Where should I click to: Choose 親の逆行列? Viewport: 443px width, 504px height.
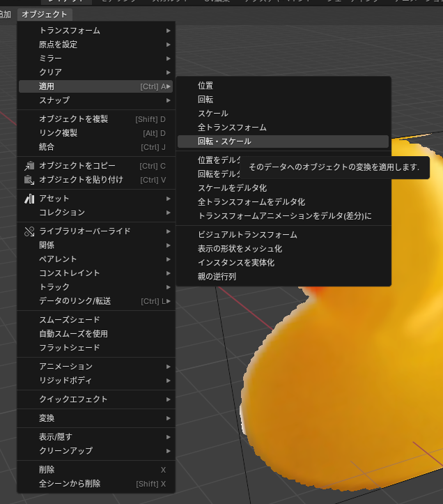283,277
